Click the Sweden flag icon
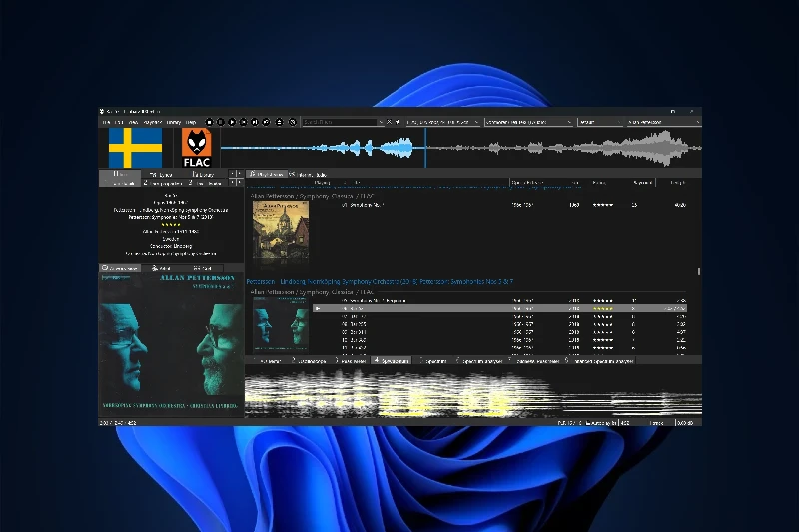The width and height of the screenshot is (799, 532). click(135, 148)
